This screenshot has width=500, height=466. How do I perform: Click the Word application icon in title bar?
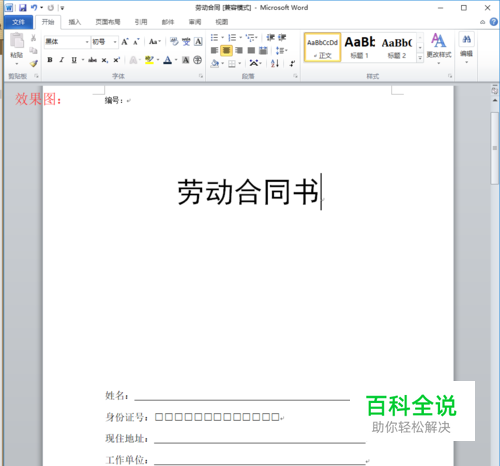[x=9, y=8]
